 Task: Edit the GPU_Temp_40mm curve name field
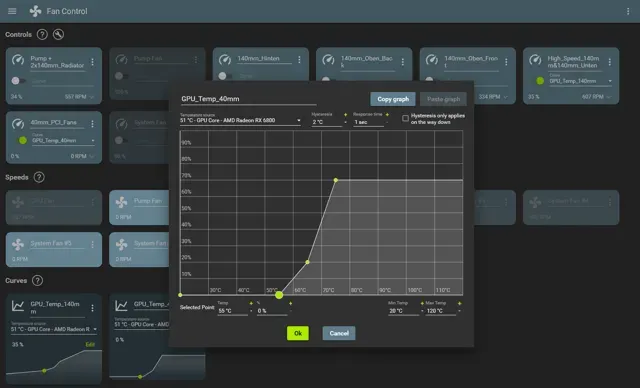coord(248,99)
